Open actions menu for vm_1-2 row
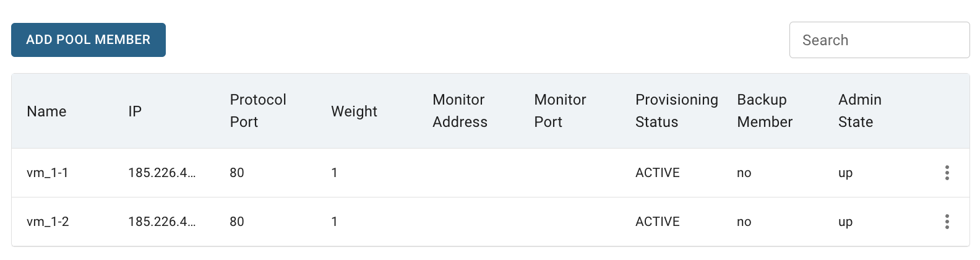 pos(947,222)
